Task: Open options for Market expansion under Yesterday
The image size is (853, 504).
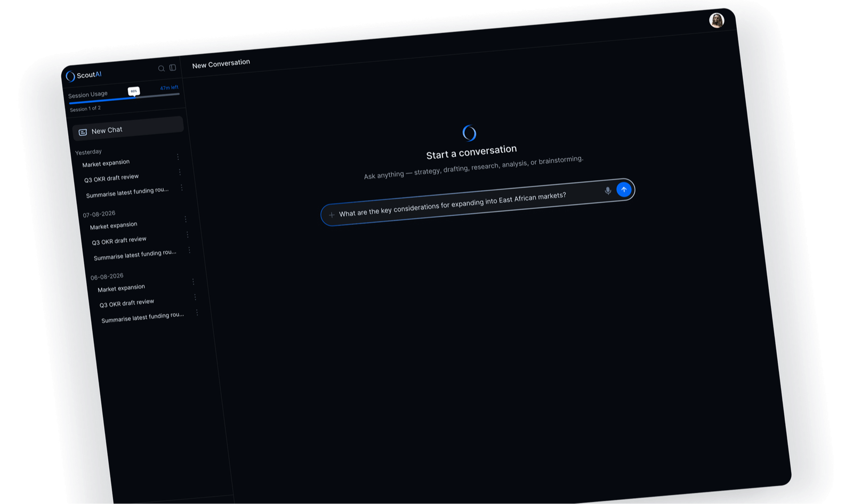Action: (x=178, y=157)
